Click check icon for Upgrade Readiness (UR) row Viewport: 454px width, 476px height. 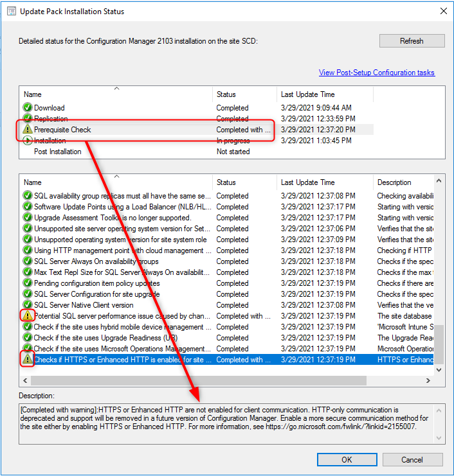click(28, 338)
